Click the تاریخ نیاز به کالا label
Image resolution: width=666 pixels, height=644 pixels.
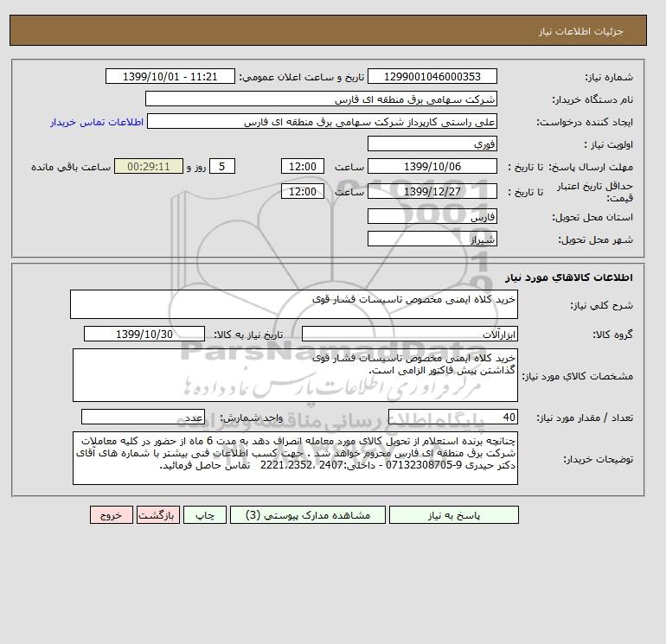[248, 335]
